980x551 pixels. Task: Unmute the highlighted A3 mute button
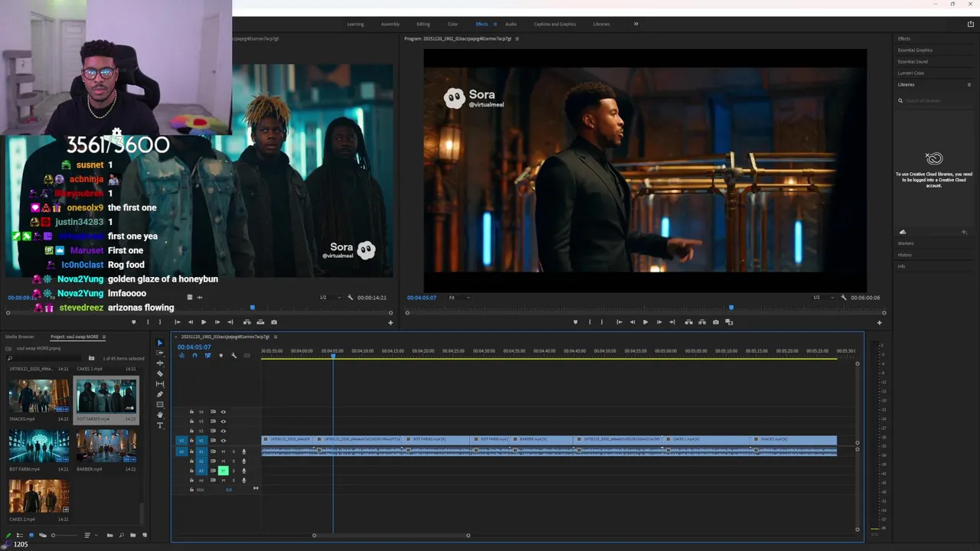pos(224,471)
